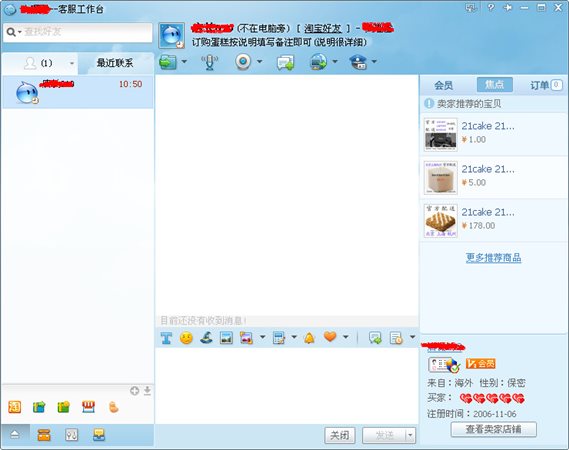Open the 21cake item priced ¥5.00
The height and width of the screenshot is (450, 569).
(494, 177)
